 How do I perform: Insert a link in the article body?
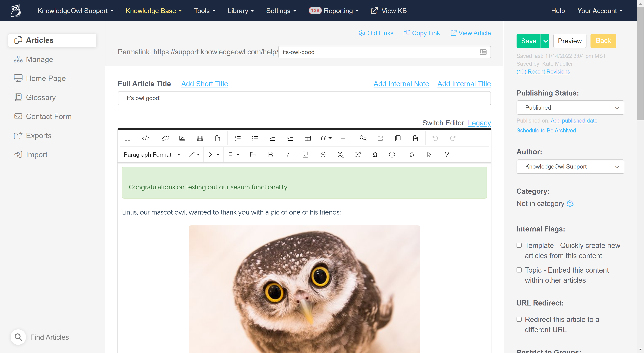click(165, 138)
